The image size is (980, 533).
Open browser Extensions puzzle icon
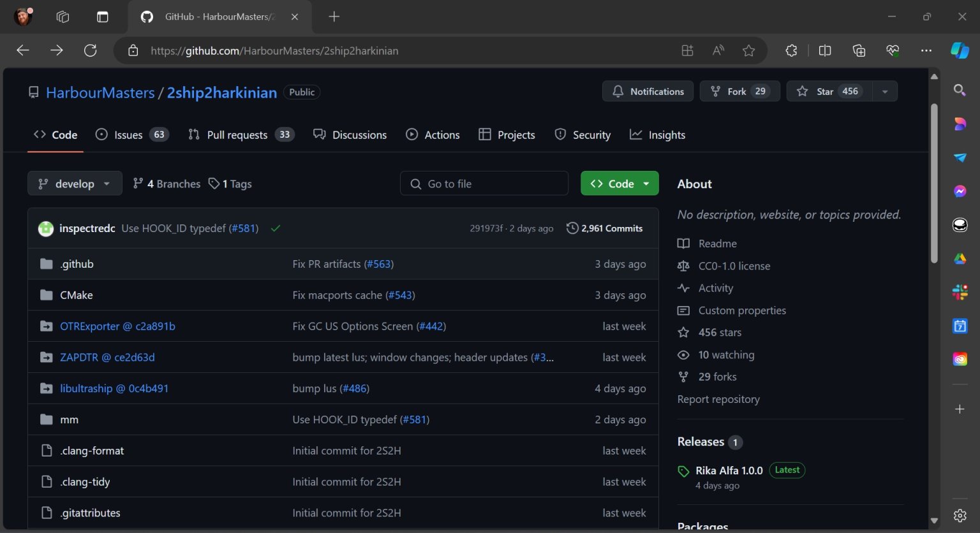pos(791,50)
